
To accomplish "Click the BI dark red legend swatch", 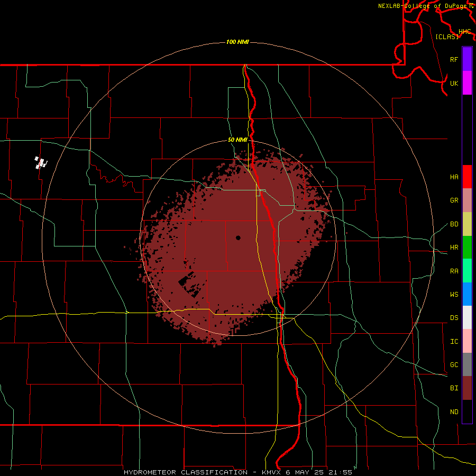I will tap(467, 388).
